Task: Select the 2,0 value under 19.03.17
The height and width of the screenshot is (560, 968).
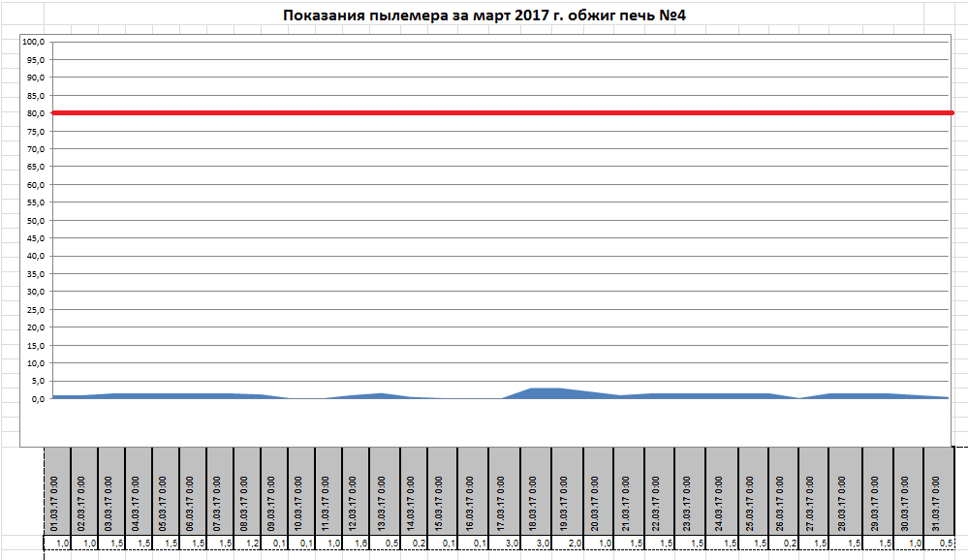Action: click(574, 544)
